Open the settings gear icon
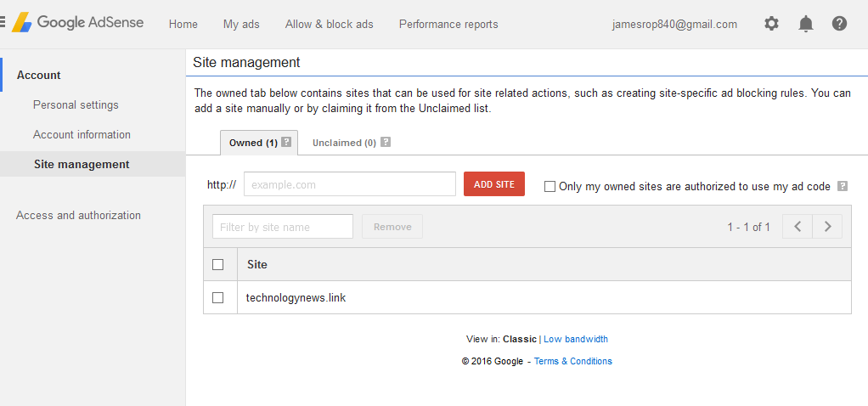The image size is (868, 406). [x=771, y=24]
